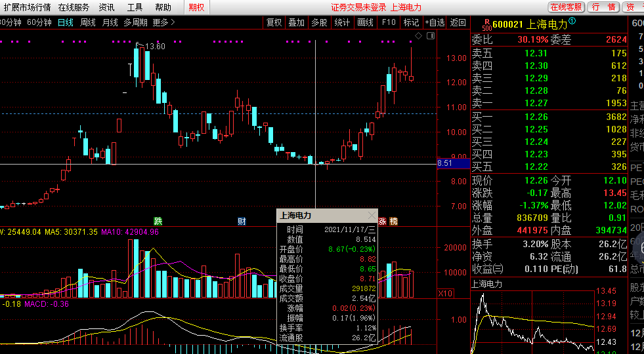Click the 卖一 price 12.27
Image resolution: width=644 pixels, height=354 pixels.
(536, 103)
